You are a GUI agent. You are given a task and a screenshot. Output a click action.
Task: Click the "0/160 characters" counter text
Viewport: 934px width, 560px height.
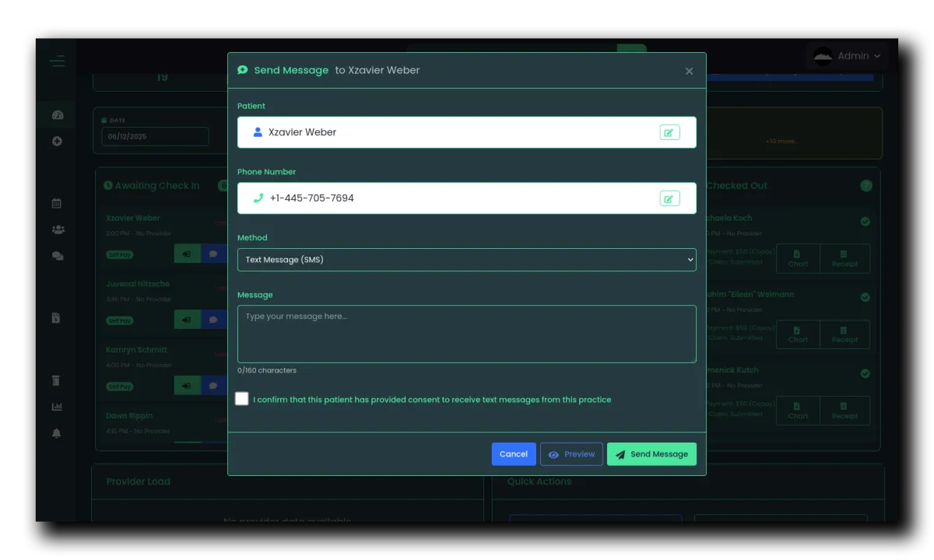[267, 370]
